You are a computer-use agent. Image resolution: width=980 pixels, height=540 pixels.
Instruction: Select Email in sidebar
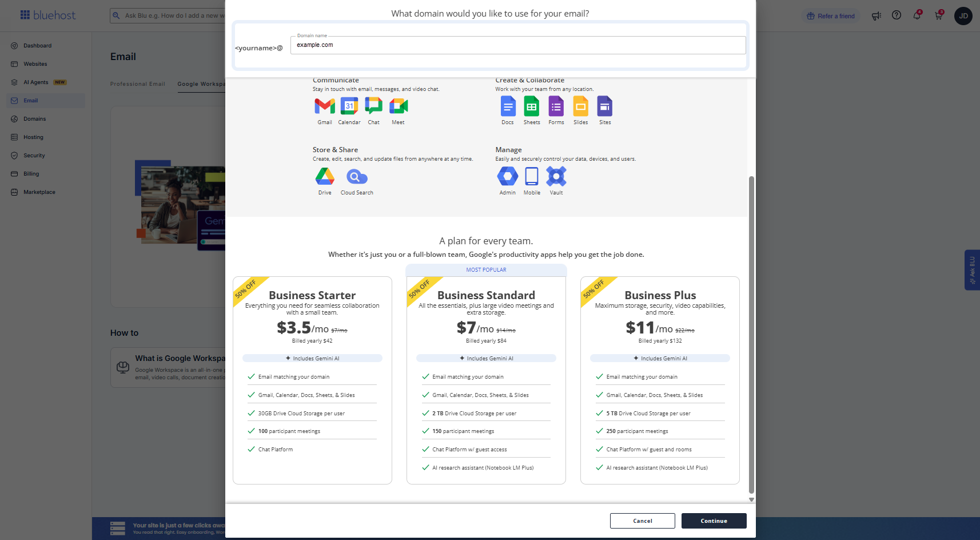click(x=46, y=101)
